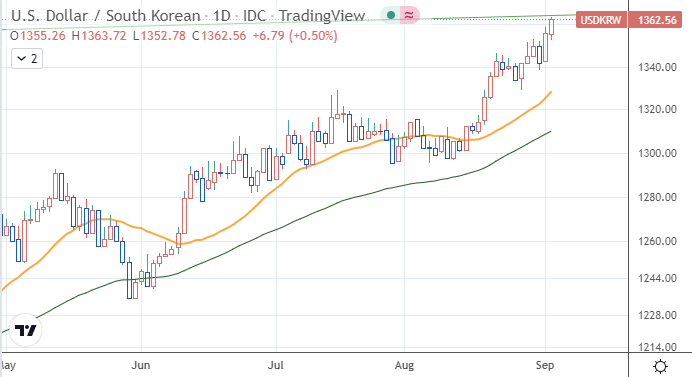Click the Jul label on time axis
The width and height of the screenshot is (692, 377).
(x=276, y=365)
